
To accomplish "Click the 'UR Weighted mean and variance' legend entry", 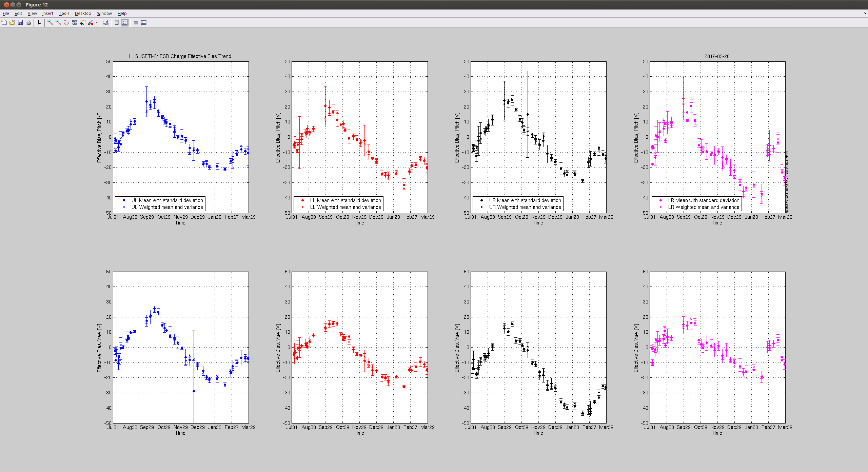I will 525,207.
